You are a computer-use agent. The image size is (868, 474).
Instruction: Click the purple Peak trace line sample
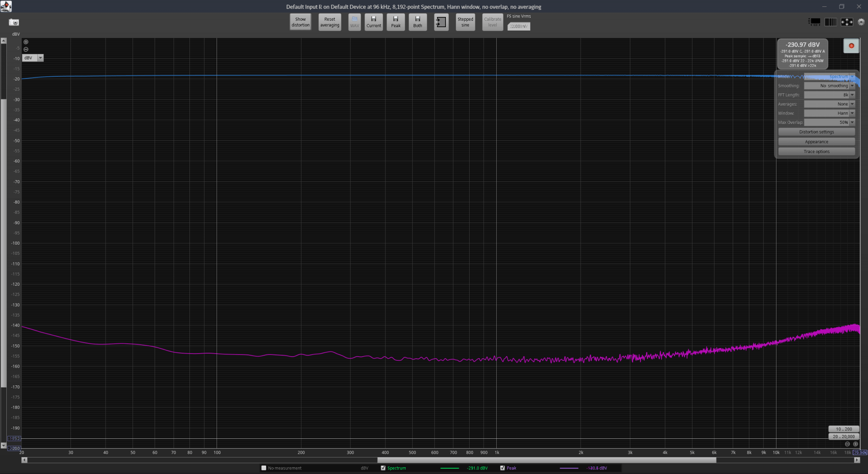[569, 468]
